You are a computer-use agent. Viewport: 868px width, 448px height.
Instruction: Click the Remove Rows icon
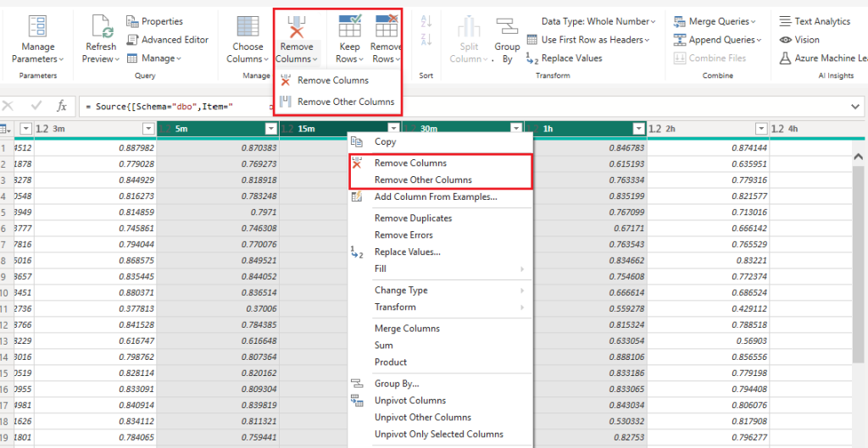click(x=387, y=26)
